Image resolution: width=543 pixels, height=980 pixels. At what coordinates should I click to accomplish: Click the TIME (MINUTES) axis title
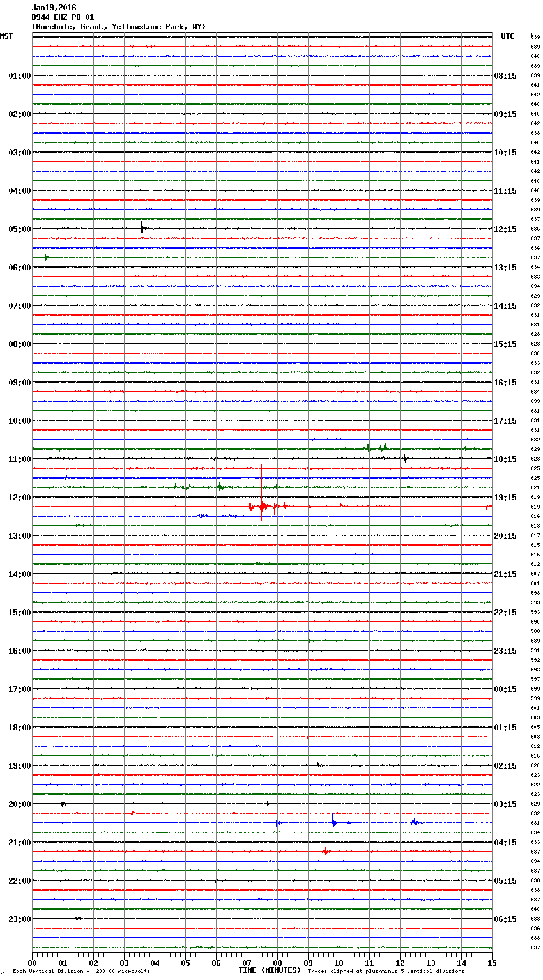point(270,970)
